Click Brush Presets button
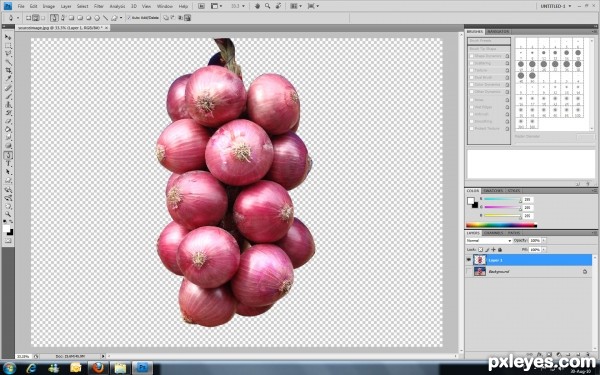Screen dimensions: 600x375 pyautogui.click(x=489, y=41)
